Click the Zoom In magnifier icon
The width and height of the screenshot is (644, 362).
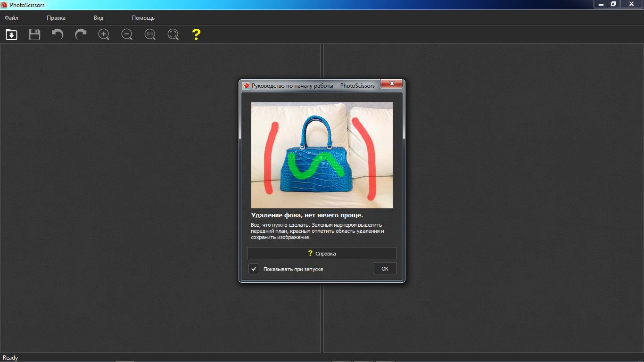tap(104, 34)
